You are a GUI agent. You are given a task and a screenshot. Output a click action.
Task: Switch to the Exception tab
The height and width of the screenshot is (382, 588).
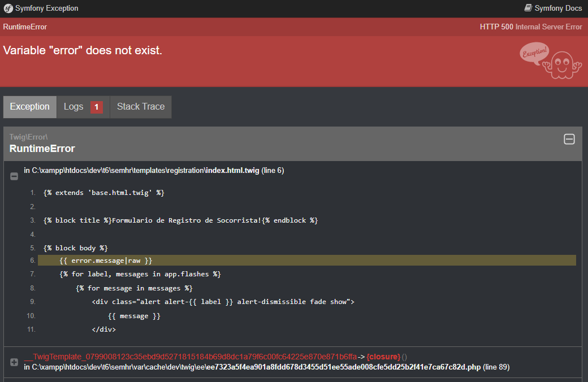29,107
